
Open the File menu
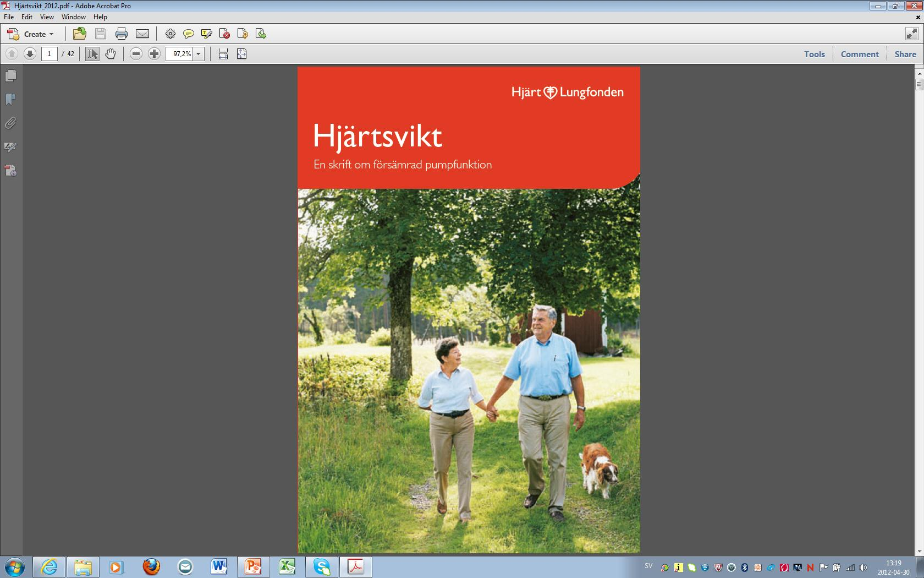click(9, 17)
